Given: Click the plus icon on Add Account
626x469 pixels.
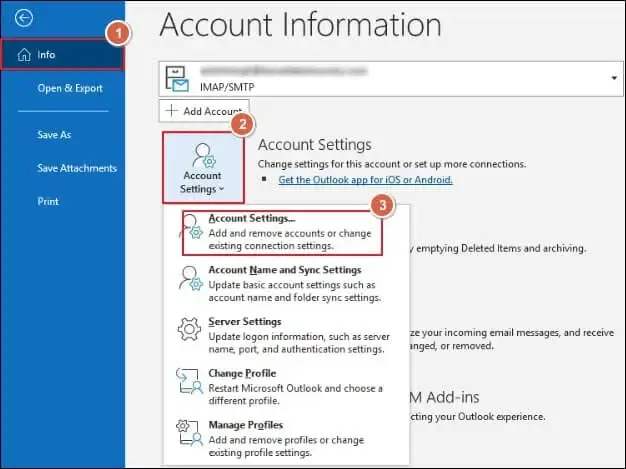Looking at the screenshot, I should [171, 111].
